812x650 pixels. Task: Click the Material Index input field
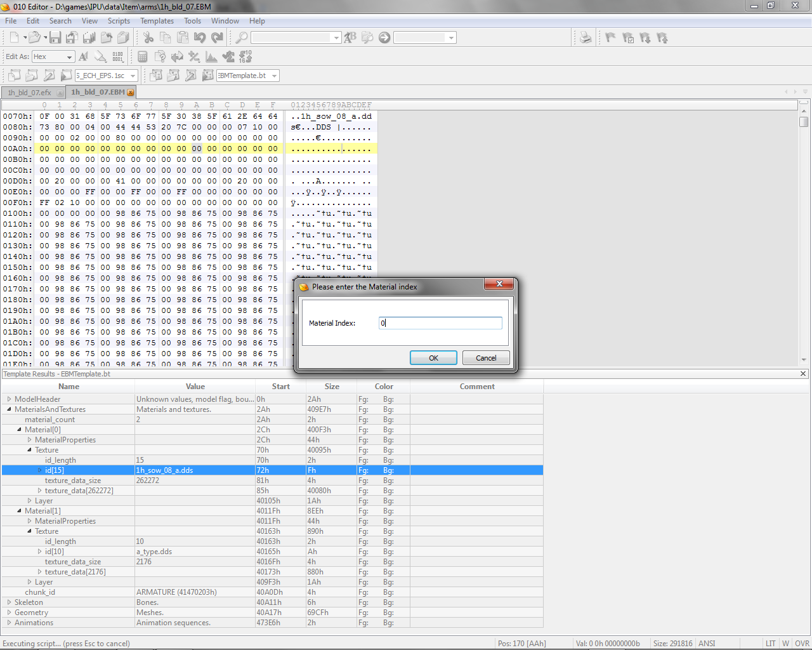pyautogui.click(x=440, y=323)
